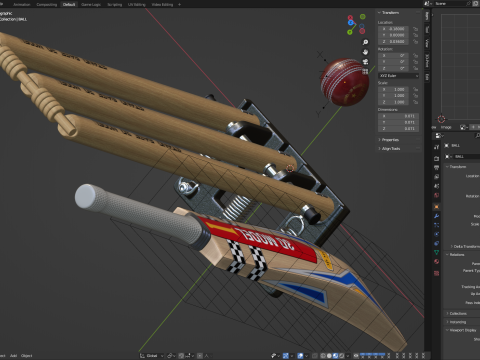The width and height of the screenshot is (480, 360).
Task: Open the pivot point dropdown
Action: point(171,356)
